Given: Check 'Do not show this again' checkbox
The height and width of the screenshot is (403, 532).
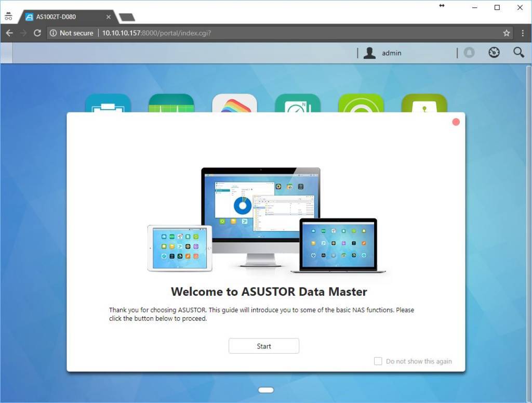Looking at the screenshot, I should coord(378,361).
